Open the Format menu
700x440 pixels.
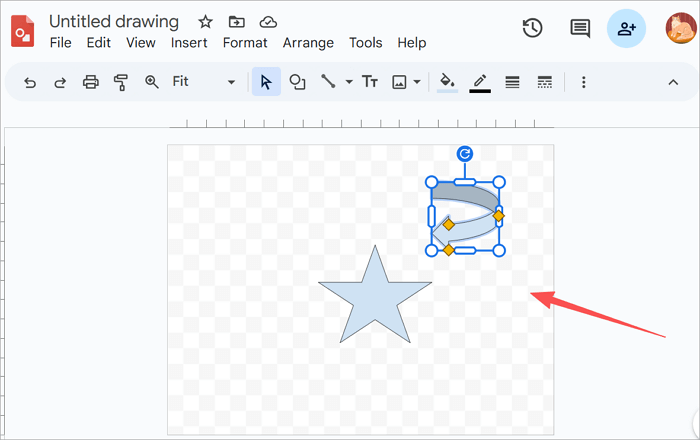245,43
